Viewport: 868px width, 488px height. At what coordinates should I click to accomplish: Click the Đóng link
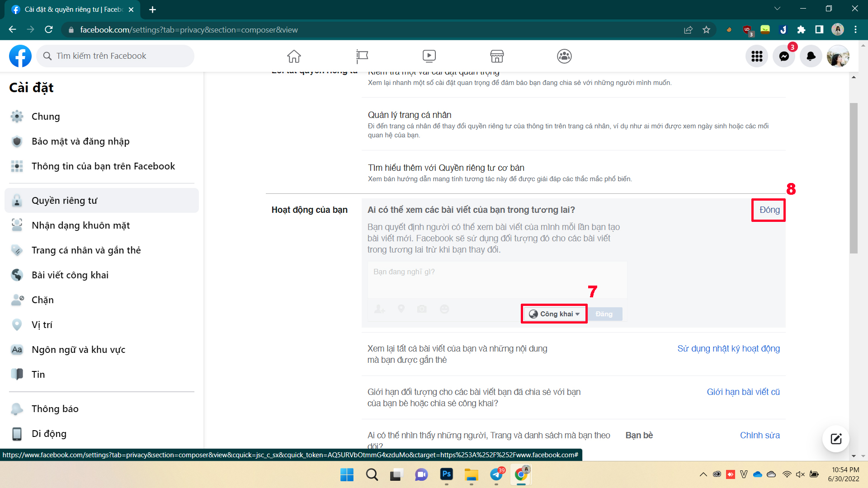click(x=769, y=210)
